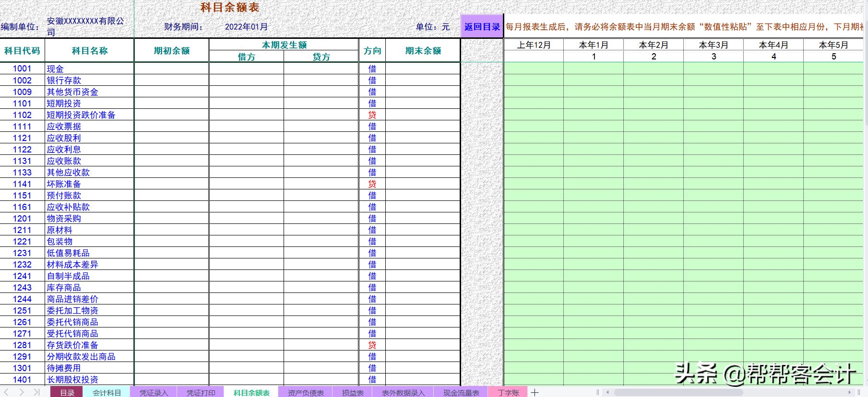Open the 表外数据录入 sheet tab
The height and width of the screenshot is (397, 868).
(403, 392)
